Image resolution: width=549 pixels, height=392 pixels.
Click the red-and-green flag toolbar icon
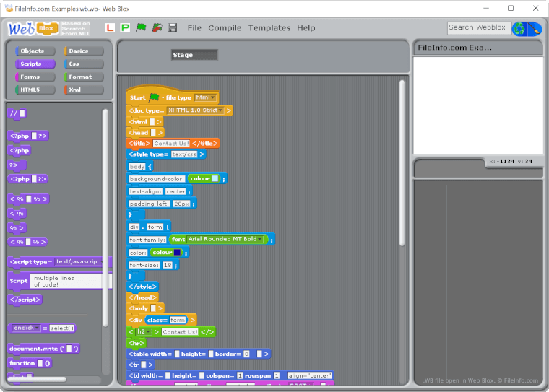pos(156,27)
